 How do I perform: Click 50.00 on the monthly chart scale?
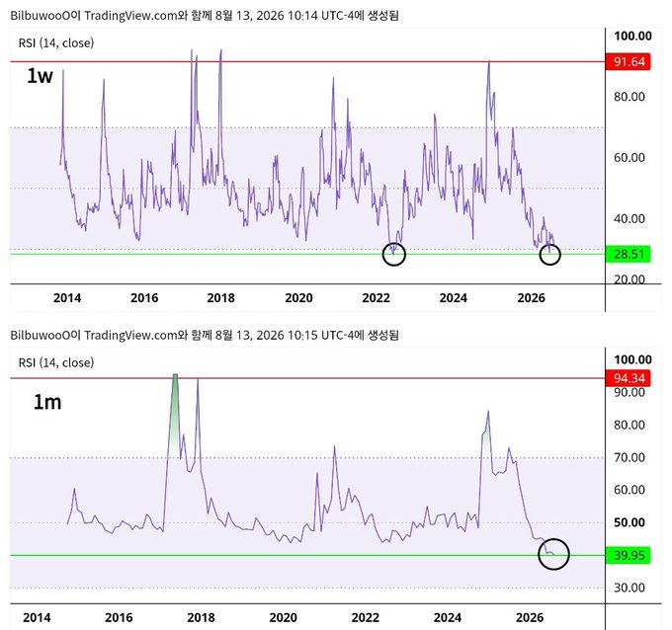630,522
